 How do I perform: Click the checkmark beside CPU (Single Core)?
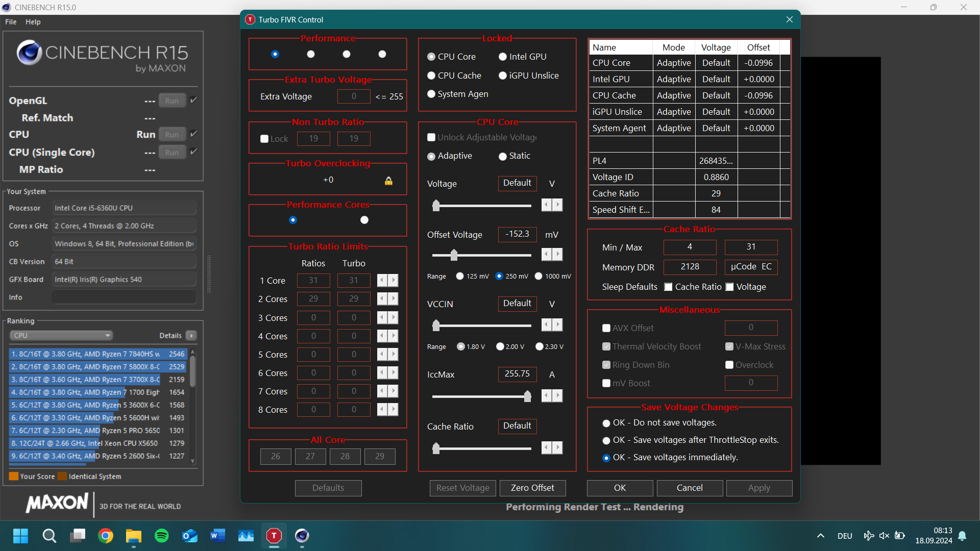point(193,151)
